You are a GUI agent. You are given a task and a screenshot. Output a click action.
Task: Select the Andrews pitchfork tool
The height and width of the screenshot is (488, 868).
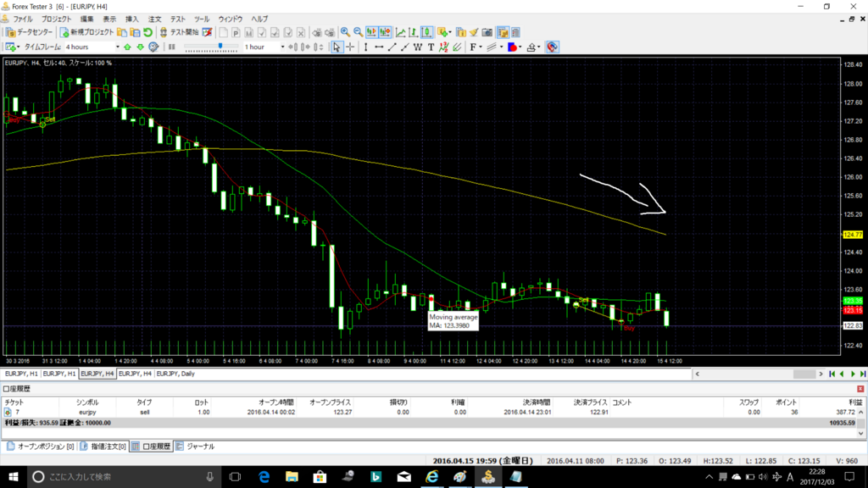click(x=457, y=47)
